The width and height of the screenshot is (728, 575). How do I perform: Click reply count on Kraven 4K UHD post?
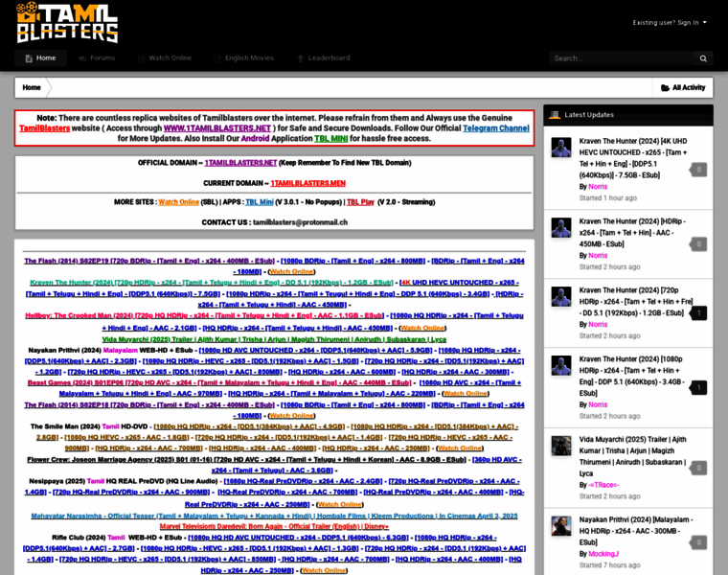[x=698, y=170]
